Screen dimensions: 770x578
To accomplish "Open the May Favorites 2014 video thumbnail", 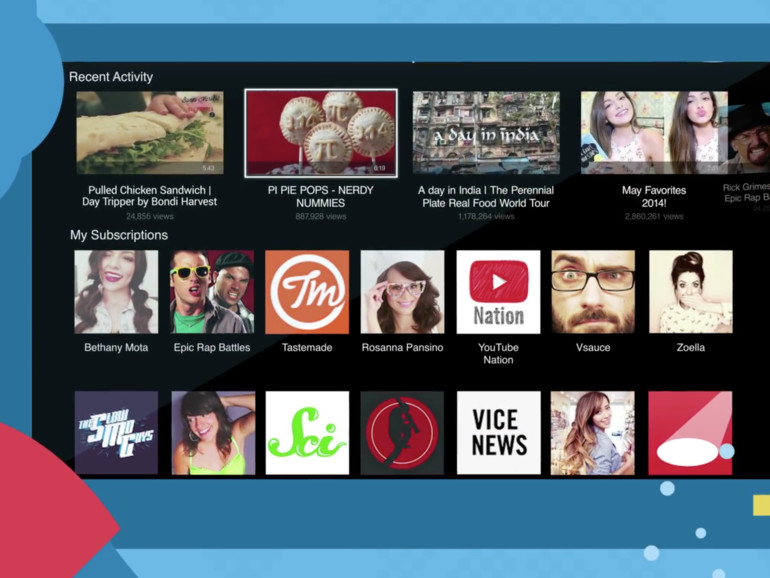I will click(654, 133).
